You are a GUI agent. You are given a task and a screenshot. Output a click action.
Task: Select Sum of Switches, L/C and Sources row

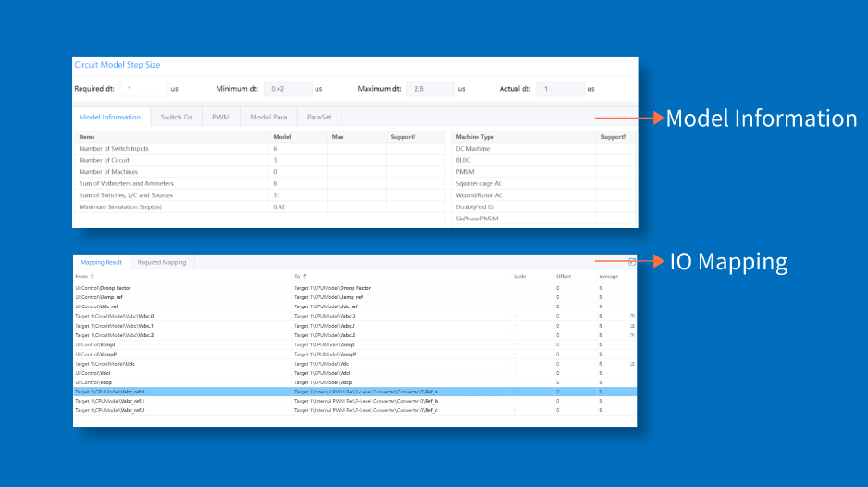pos(260,195)
